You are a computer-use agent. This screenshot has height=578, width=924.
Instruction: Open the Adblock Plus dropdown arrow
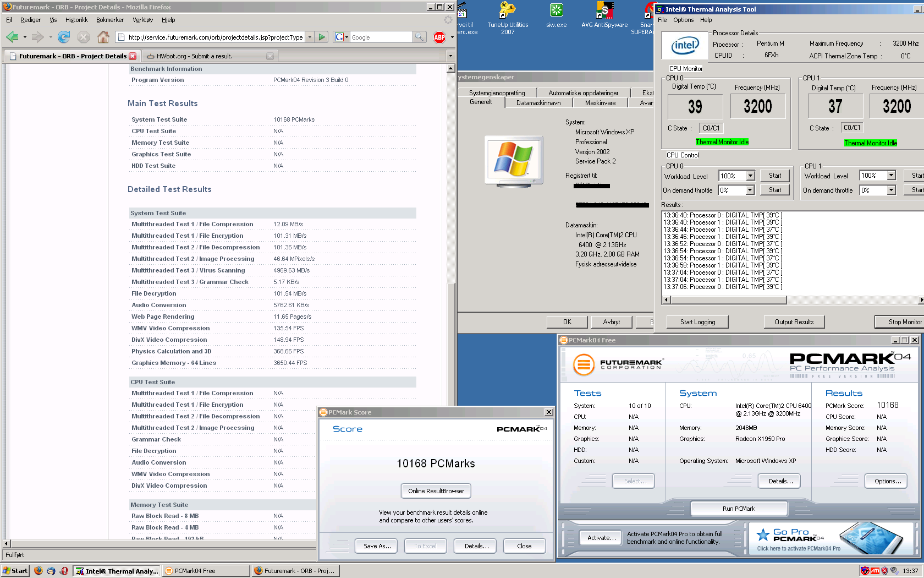tap(452, 37)
